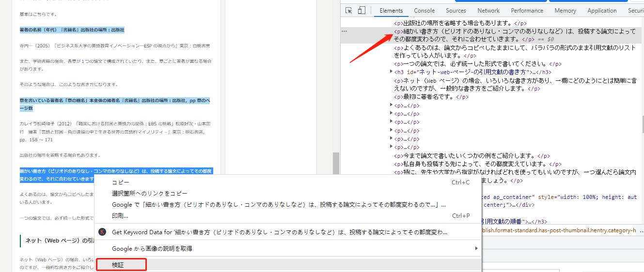Screen dimensions: 644x272
Task: Switch to the Elements tab
Action: point(391,11)
